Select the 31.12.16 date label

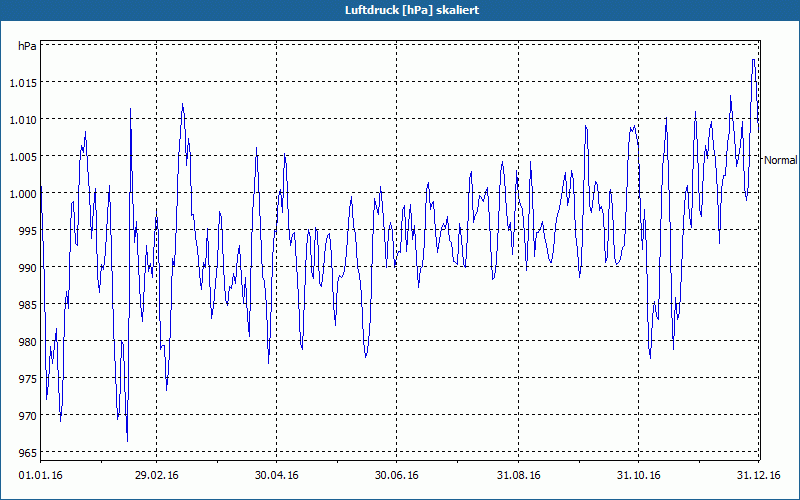point(758,475)
